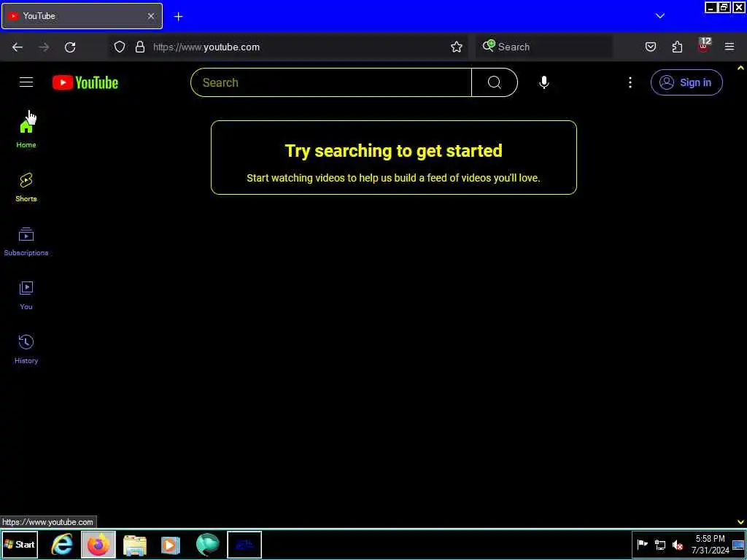Click the search engine magnifier in Firefox search box
This screenshot has width=747, height=560.
tap(488, 46)
